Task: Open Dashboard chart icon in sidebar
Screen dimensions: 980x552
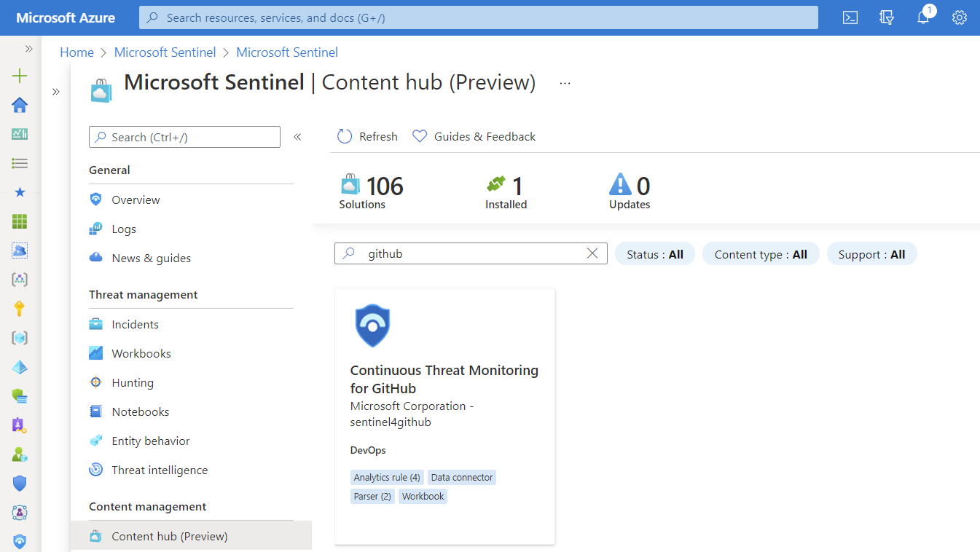Action: (x=20, y=134)
